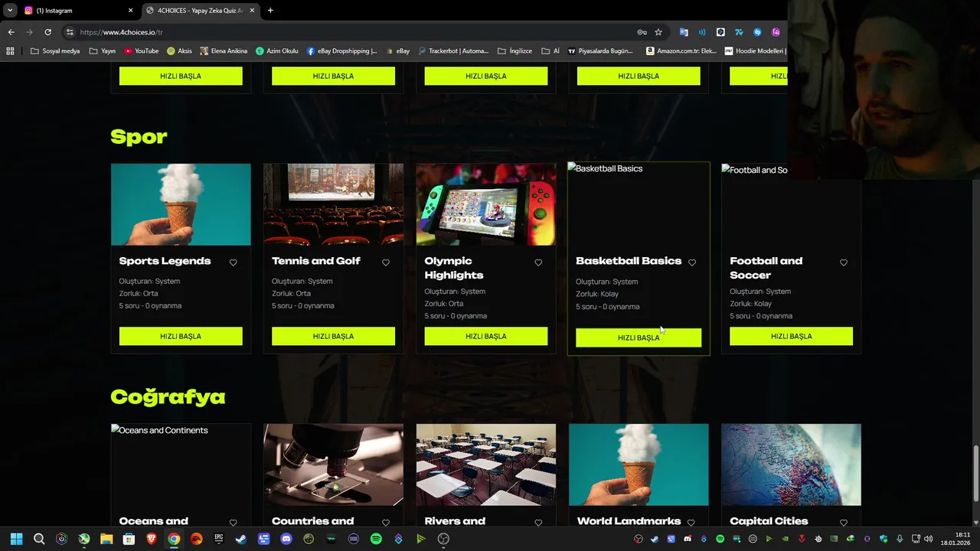This screenshot has height=551, width=980.
Task: Open the volume control in system tray
Action: (928, 539)
